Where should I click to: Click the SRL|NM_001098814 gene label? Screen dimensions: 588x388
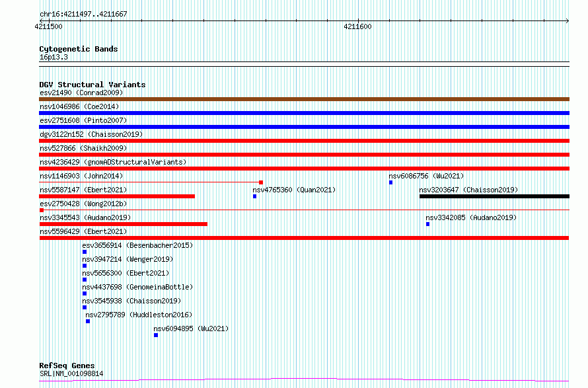(71, 373)
